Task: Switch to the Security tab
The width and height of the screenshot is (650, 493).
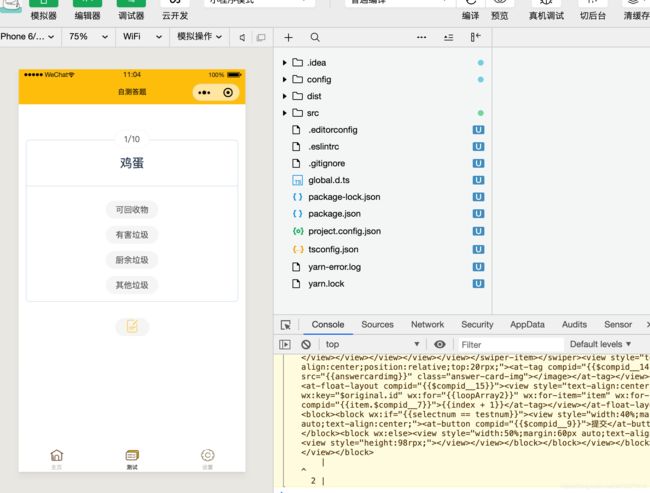Action: coord(477,325)
